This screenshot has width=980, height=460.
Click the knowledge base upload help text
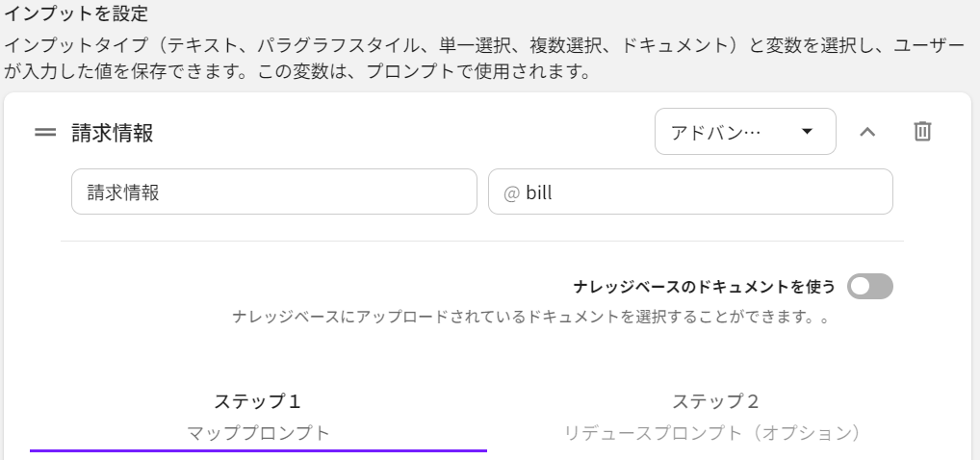coord(529,317)
